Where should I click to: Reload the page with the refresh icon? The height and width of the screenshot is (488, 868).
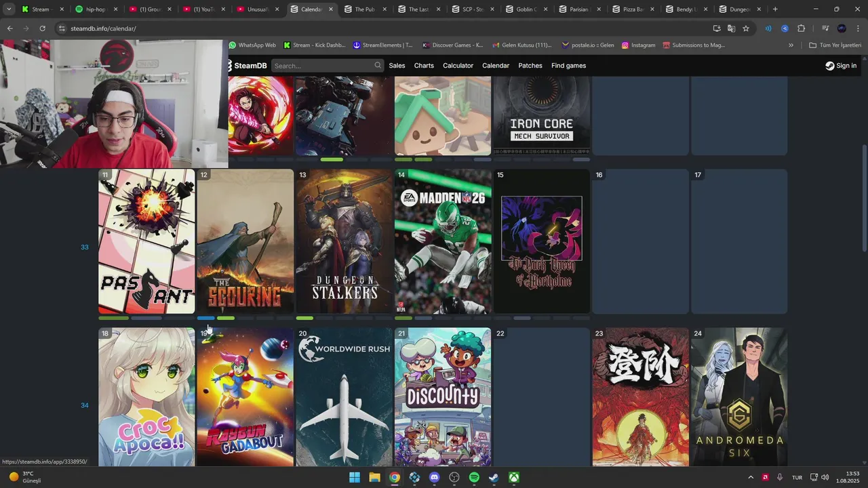[x=42, y=28]
